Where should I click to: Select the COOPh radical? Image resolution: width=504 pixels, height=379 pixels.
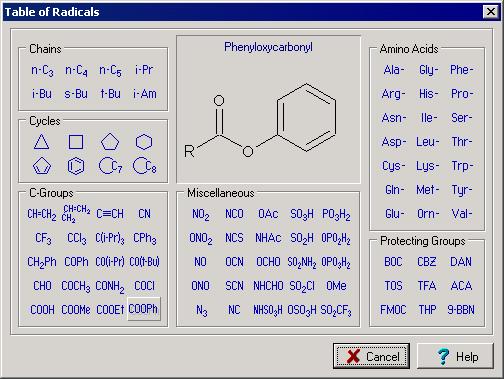coord(144,309)
